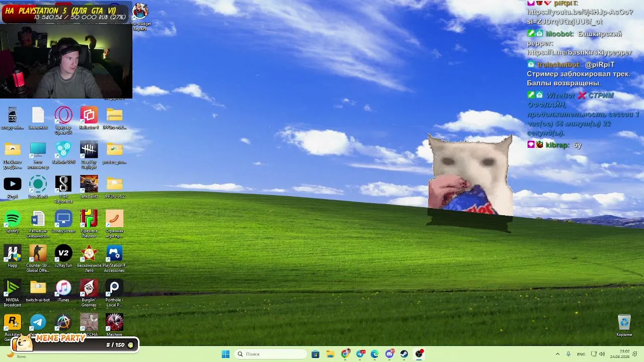Switch the ENG keyboard language indicator

[x=581, y=354]
